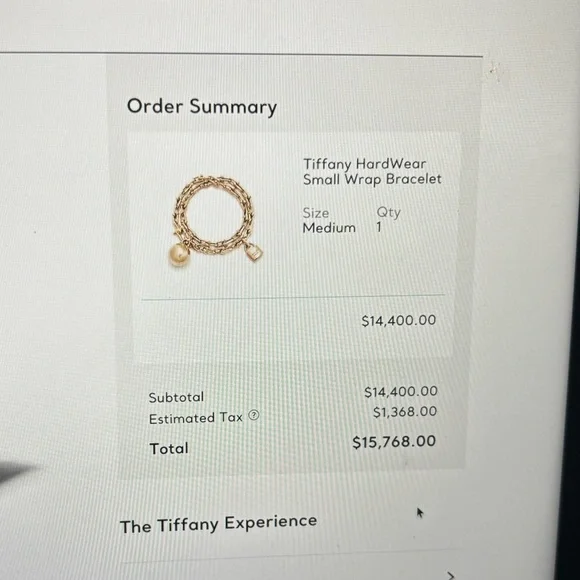This screenshot has height=580, width=580.
Task: Click the Estimated Tax help question-mark icon
Action: [x=253, y=415]
